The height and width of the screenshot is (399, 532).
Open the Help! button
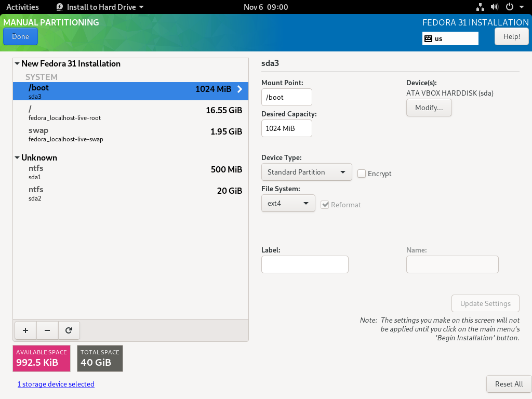pyautogui.click(x=512, y=37)
